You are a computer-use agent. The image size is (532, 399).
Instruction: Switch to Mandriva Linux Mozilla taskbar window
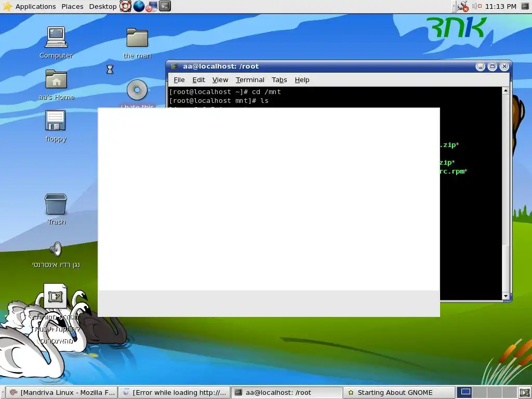[62, 393]
